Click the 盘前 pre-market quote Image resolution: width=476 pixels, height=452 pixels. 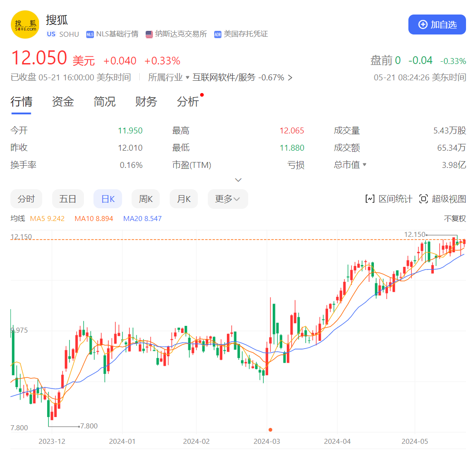coord(418,61)
